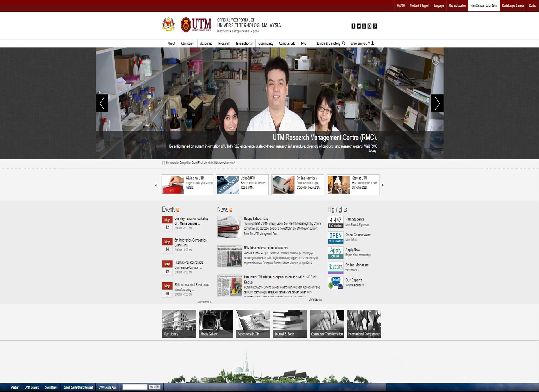Open the About menu

[171, 44]
